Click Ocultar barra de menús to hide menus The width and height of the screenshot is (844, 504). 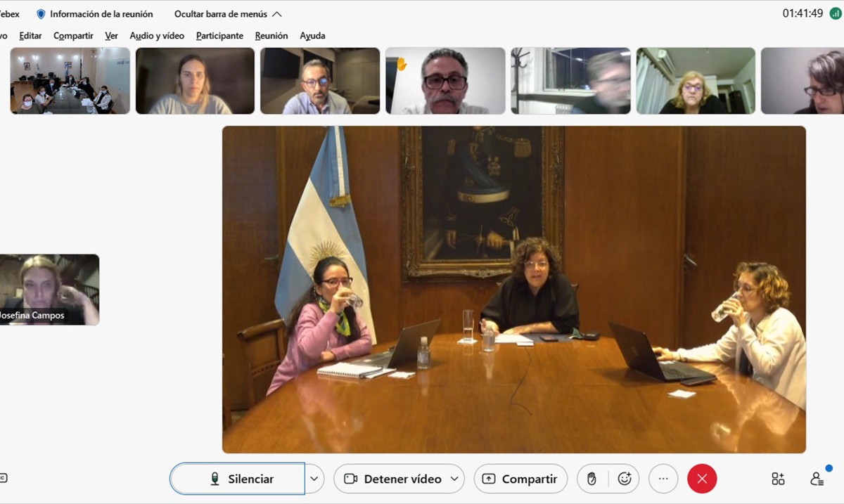click(222, 14)
